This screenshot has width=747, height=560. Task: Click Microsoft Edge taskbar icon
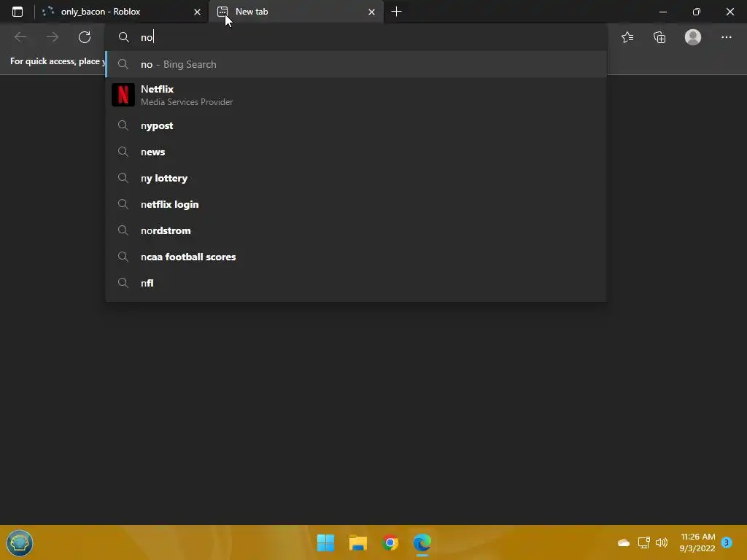click(422, 542)
